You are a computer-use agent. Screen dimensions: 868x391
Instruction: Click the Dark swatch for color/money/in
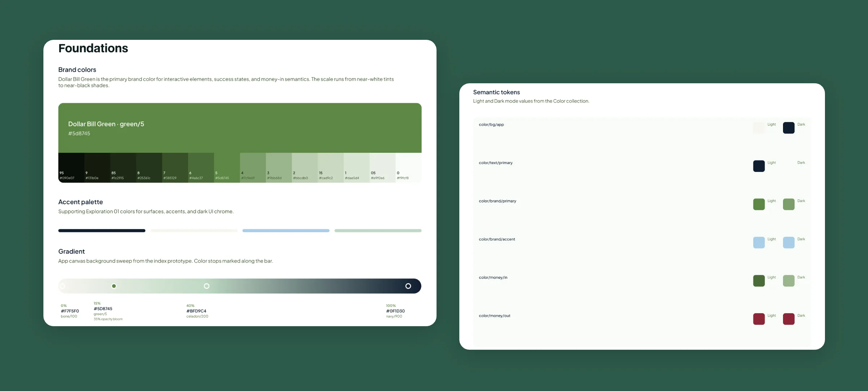[789, 281]
